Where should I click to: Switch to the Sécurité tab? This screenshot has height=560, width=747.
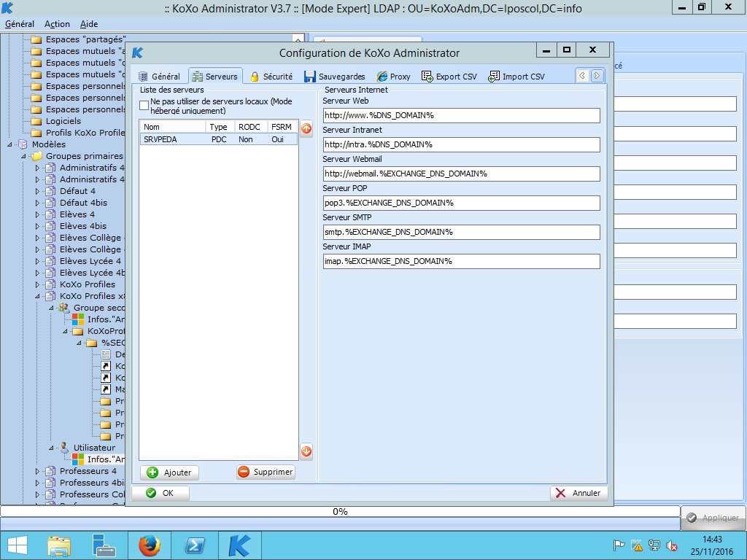[x=271, y=76]
